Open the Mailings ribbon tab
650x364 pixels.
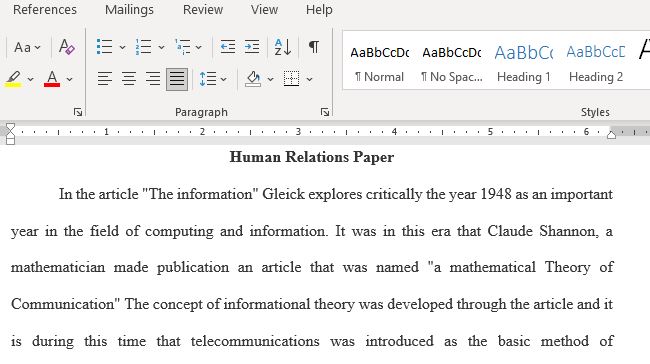click(129, 10)
